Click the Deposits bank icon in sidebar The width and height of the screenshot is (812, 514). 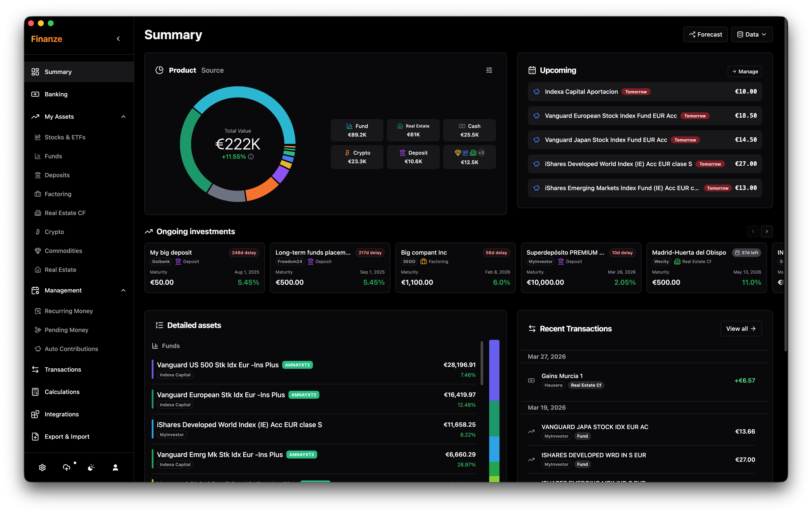pyautogui.click(x=38, y=175)
